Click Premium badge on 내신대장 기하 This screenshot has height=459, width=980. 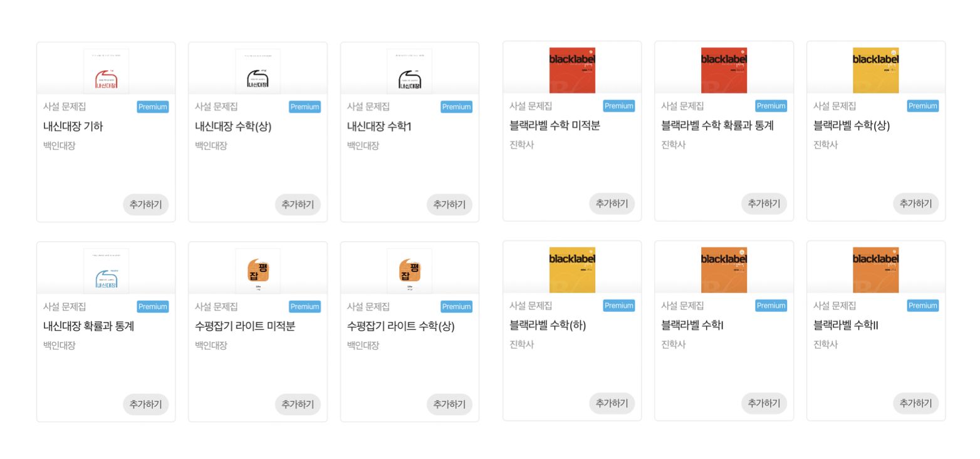point(153,107)
